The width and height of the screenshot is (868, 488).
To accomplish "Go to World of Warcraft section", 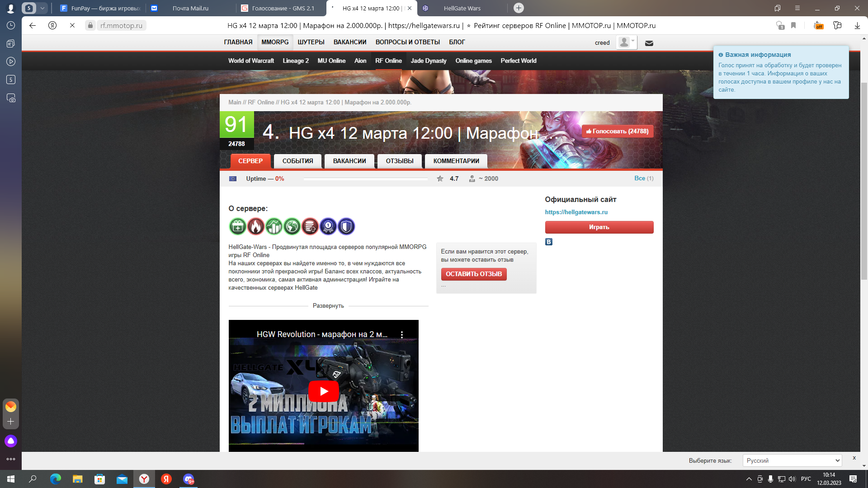I will pyautogui.click(x=251, y=61).
